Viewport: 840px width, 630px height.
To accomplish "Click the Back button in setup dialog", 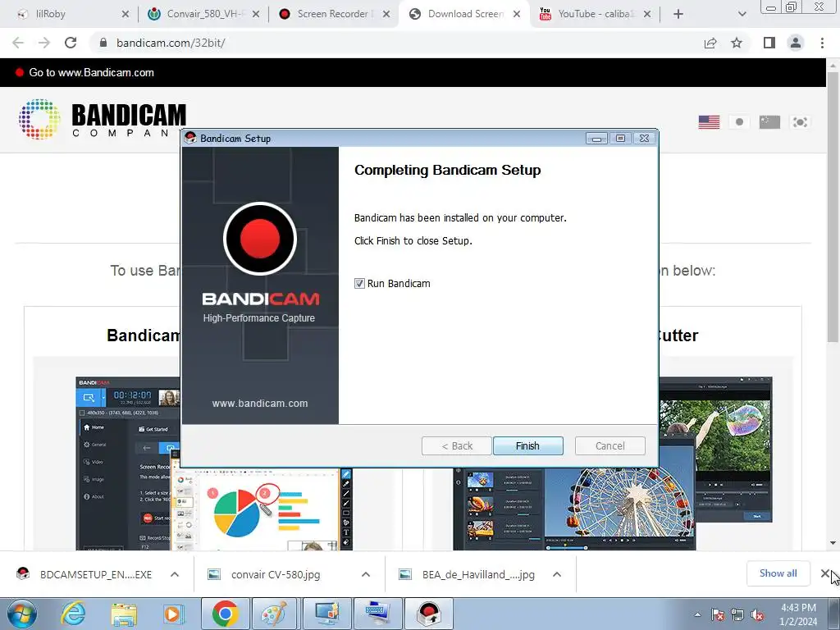I will [x=456, y=445].
